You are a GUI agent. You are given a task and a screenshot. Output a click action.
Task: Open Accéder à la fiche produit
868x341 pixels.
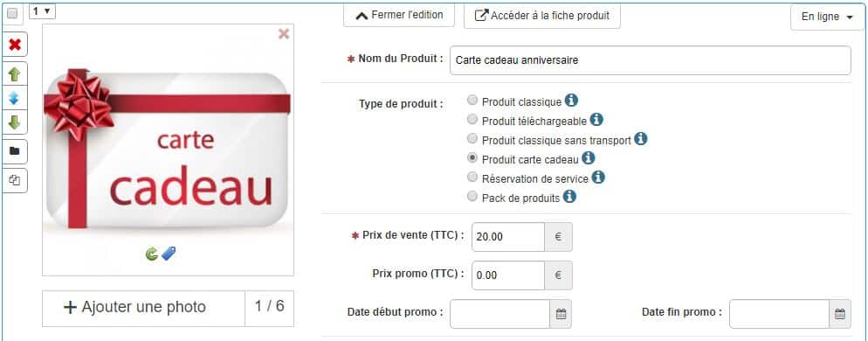542,16
